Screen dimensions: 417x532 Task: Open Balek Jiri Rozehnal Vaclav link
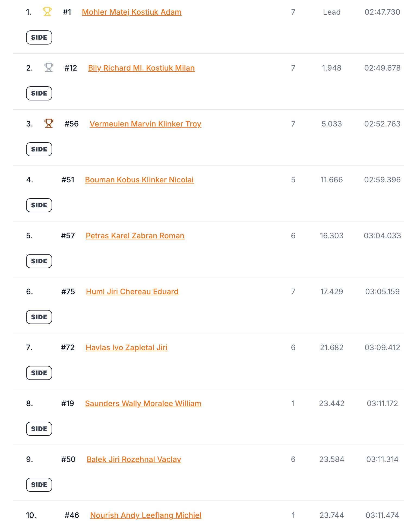pyautogui.click(x=134, y=460)
